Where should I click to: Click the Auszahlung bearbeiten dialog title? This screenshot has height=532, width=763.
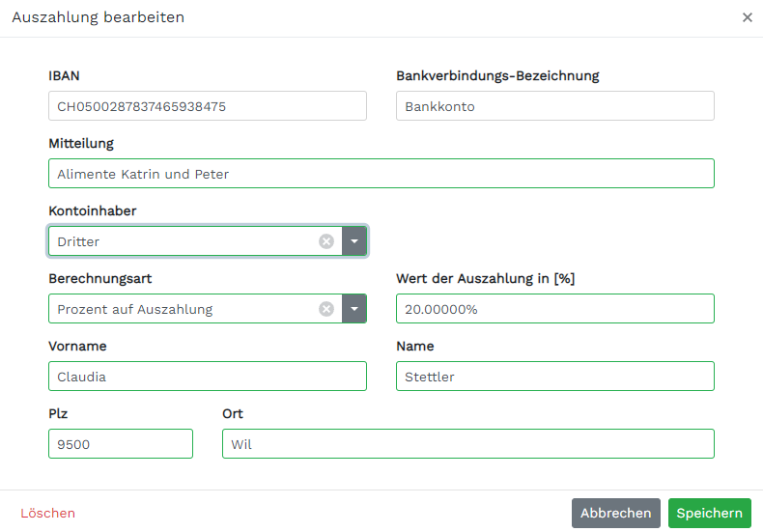[99, 17]
